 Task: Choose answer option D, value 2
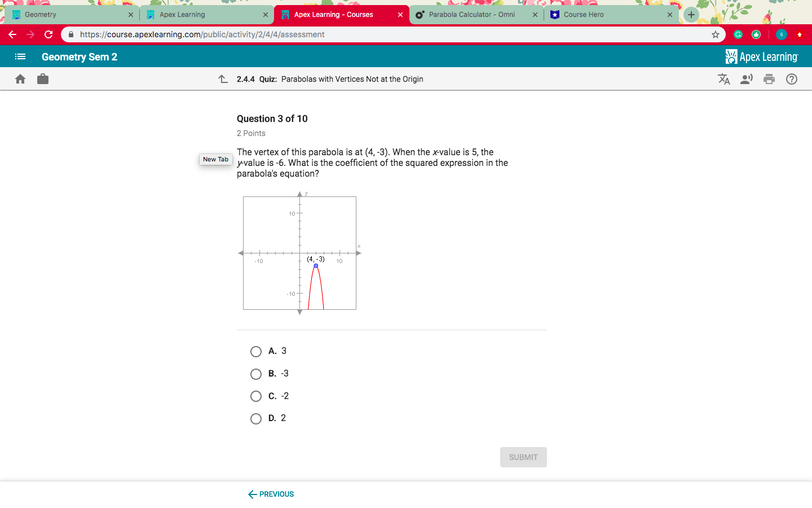coord(256,418)
